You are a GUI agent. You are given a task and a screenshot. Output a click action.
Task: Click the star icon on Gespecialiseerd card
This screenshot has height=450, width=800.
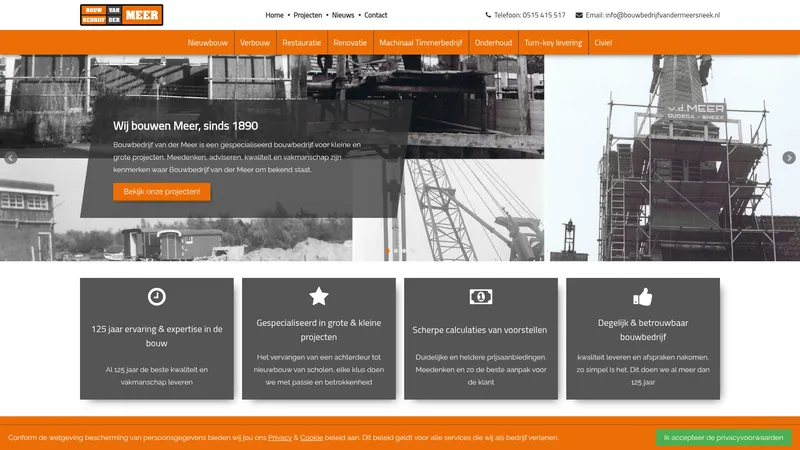pos(319,296)
